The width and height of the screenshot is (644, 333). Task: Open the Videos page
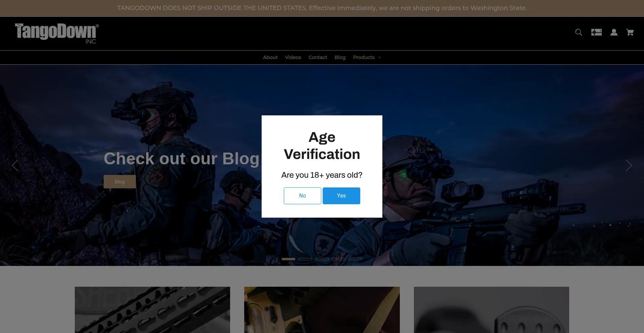(x=292, y=57)
